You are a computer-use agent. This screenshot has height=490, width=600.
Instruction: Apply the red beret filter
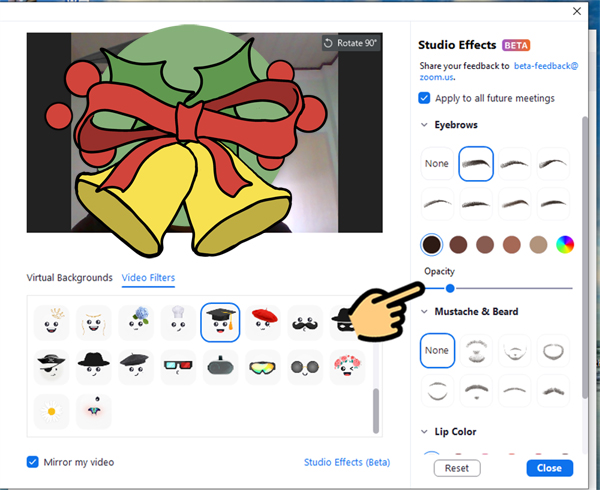[265, 321]
